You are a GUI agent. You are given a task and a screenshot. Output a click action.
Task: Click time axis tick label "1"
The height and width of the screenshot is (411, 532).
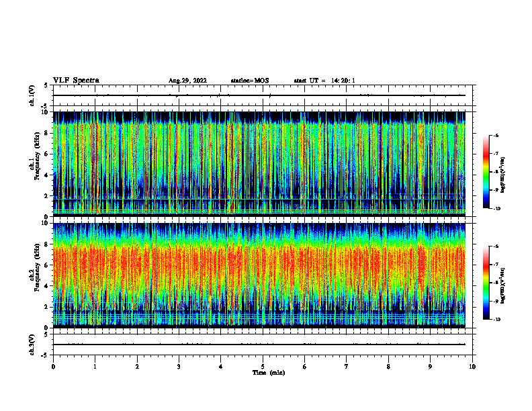(95, 367)
